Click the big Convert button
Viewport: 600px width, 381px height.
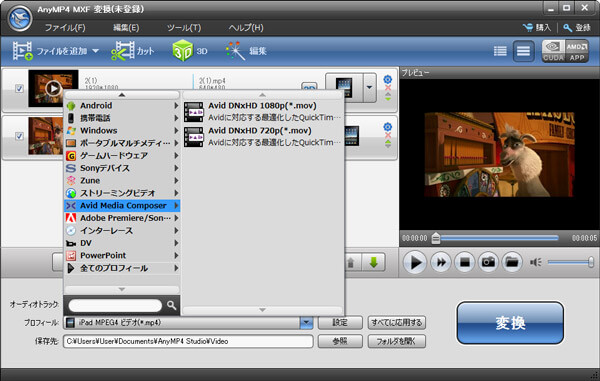tap(510, 323)
